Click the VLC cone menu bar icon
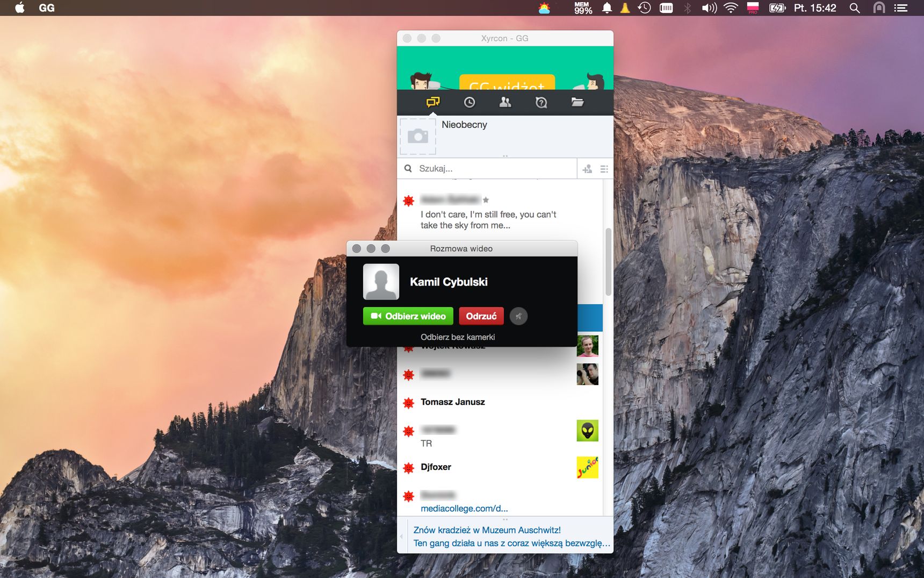The height and width of the screenshot is (578, 924). (x=625, y=8)
